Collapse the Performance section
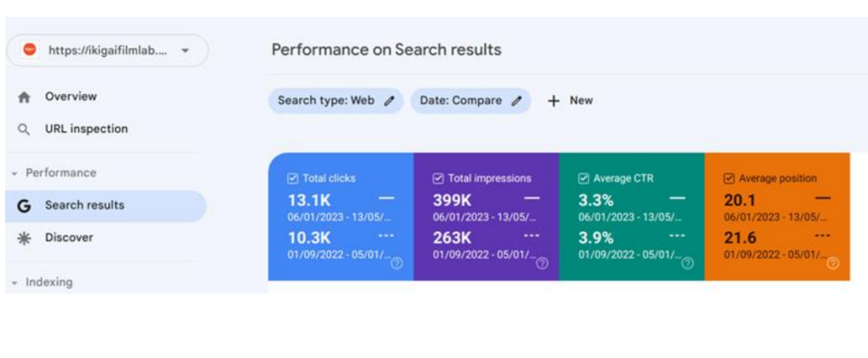This screenshot has height=358, width=868. (14, 173)
